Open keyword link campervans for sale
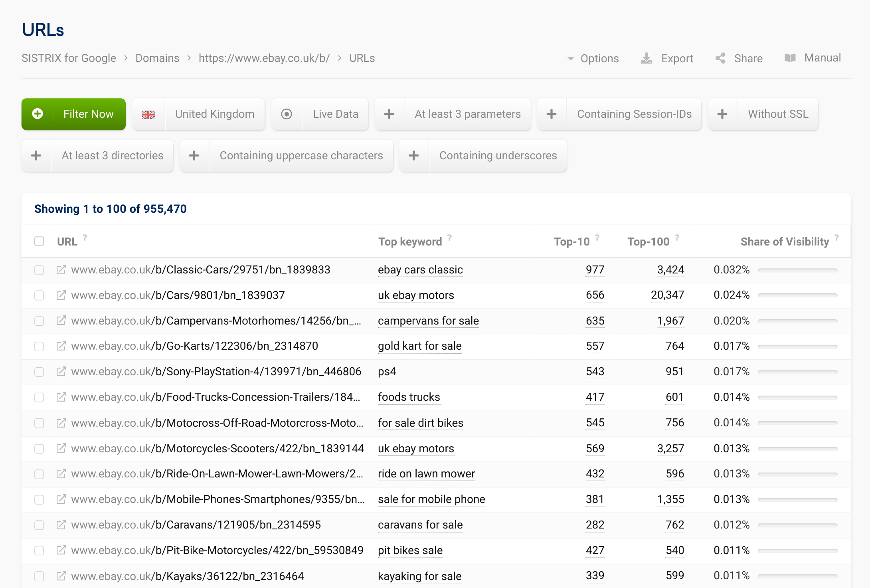Image resolution: width=870 pixels, height=588 pixels. pyautogui.click(x=428, y=321)
